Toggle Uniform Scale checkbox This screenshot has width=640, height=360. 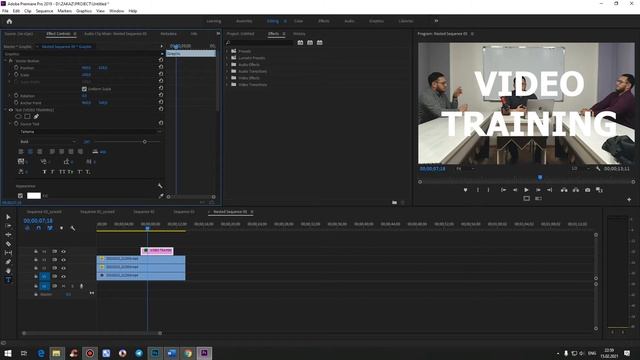(84, 89)
